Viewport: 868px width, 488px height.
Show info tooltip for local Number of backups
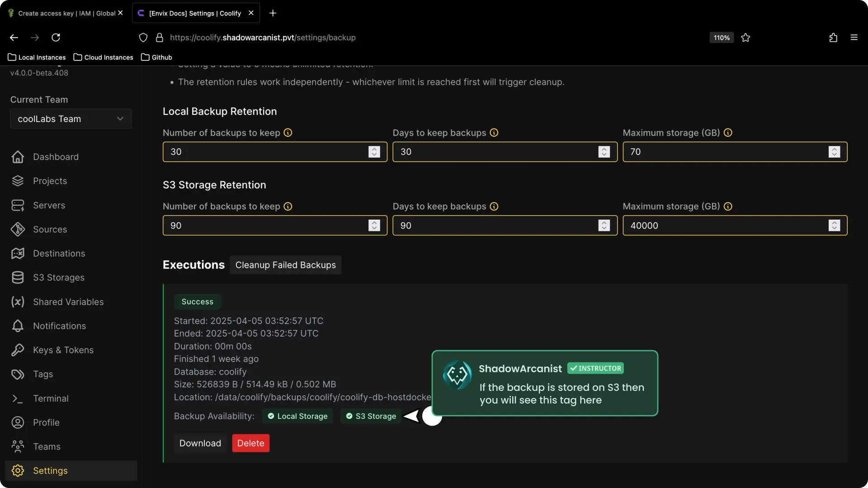click(x=288, y=132)
